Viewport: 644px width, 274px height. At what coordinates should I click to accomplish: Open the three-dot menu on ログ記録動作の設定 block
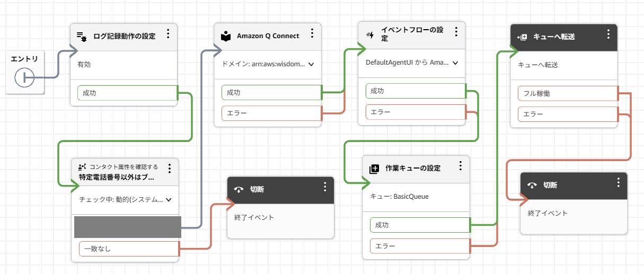point(168,34)
